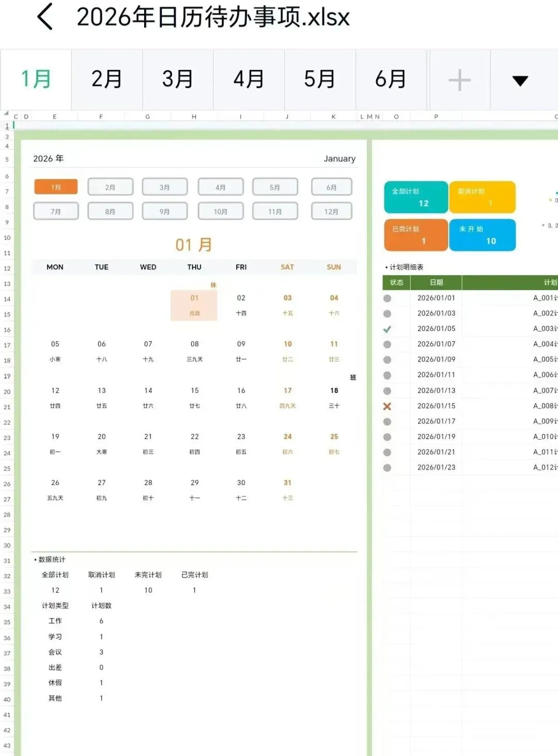The width and height of the screenshot is (558, 756).
Task: Click gray status dot for 2026/01/23
Action: [387, 468]
